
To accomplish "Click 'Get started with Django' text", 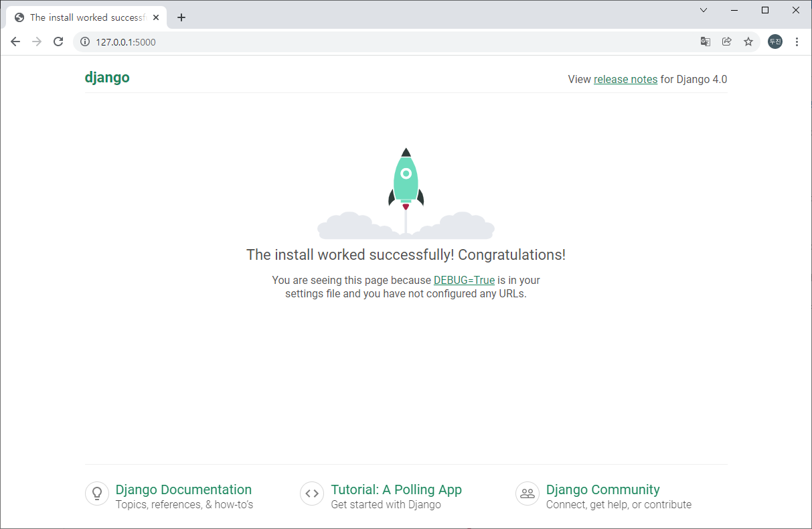I will 386,504.
